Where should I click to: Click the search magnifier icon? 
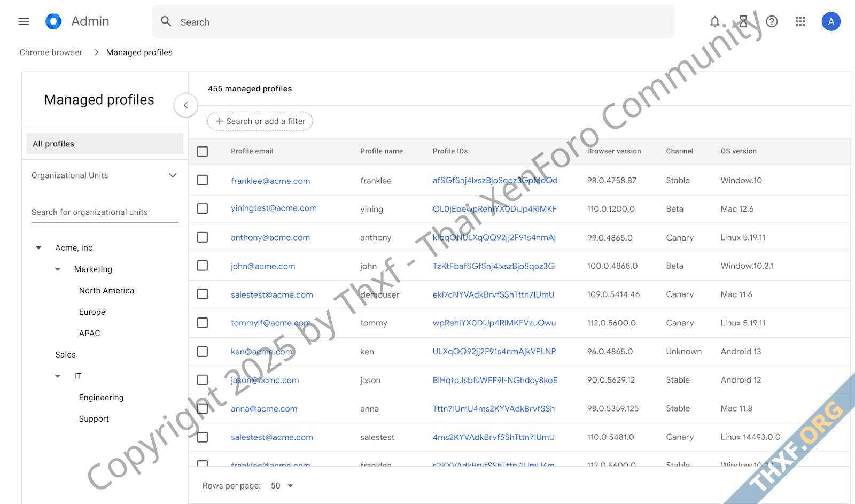[x=166, y=21]
